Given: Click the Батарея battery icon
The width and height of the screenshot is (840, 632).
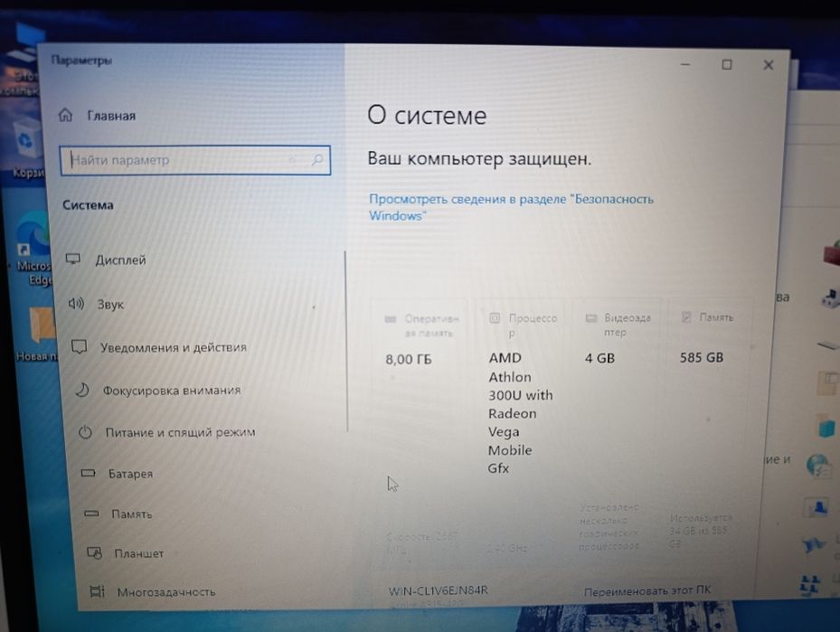Looking at the screenshot, I should pyautogui.click(x=88, y=473).
